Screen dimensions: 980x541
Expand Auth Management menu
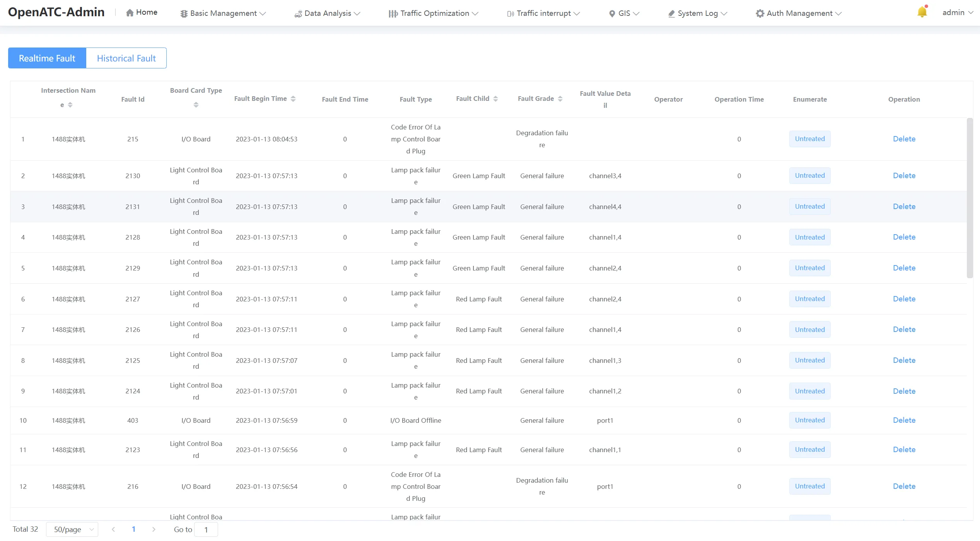tap(799, 14)
